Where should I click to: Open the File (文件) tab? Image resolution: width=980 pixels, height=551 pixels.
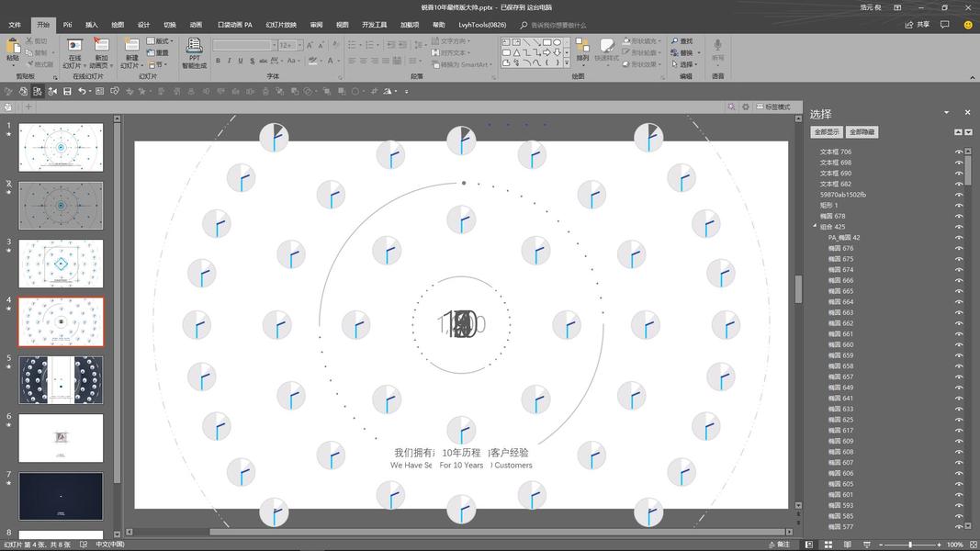(x=15, y=25)
